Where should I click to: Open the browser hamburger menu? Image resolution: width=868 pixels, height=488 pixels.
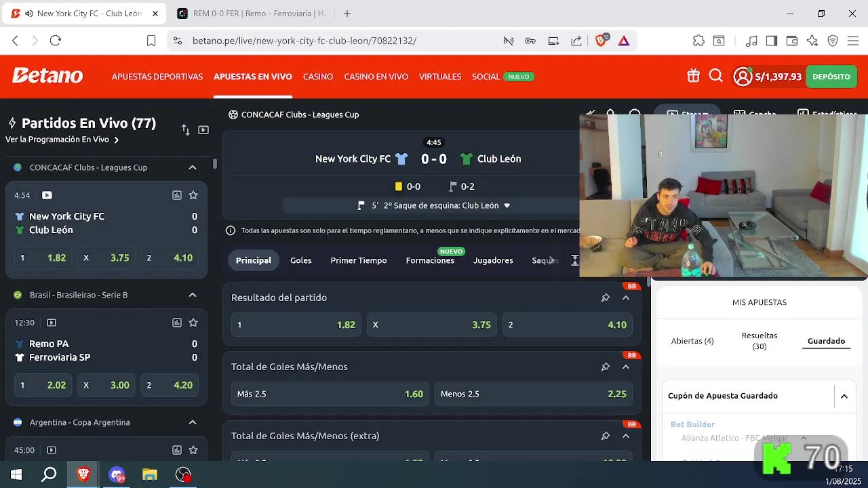[x=853, y=41]
